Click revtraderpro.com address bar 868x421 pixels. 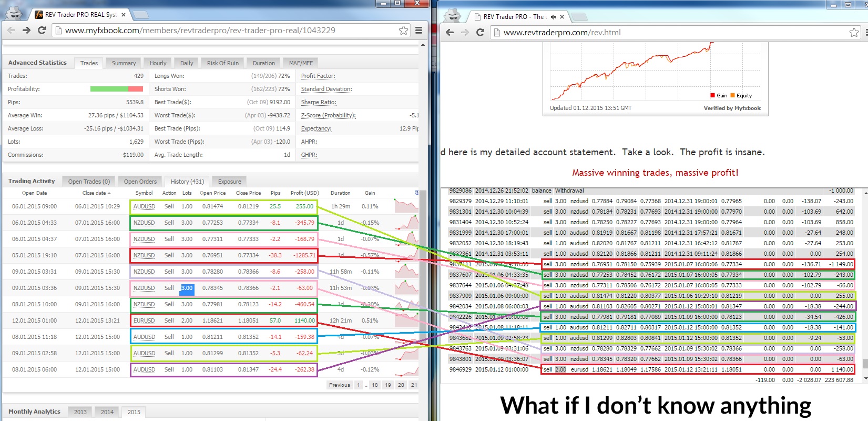(562, 32)
